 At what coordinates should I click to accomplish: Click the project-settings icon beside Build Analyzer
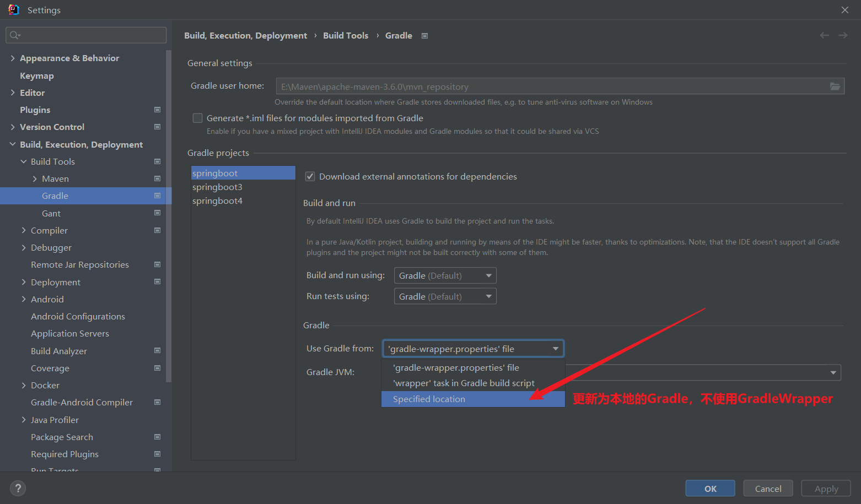(157, 350)
